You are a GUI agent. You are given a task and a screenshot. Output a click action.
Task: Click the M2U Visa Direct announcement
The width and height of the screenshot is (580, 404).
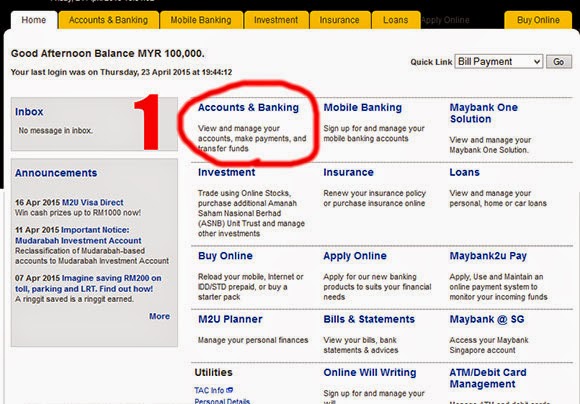tap(92, 202)
